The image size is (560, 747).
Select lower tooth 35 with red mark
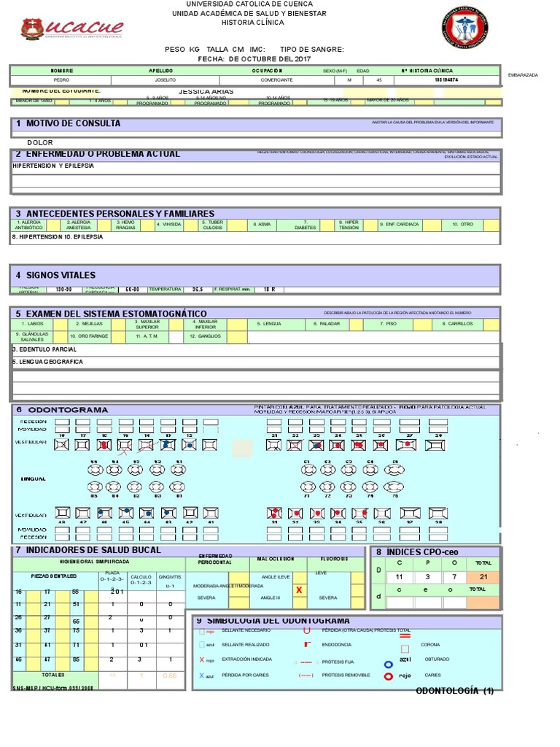359,513
